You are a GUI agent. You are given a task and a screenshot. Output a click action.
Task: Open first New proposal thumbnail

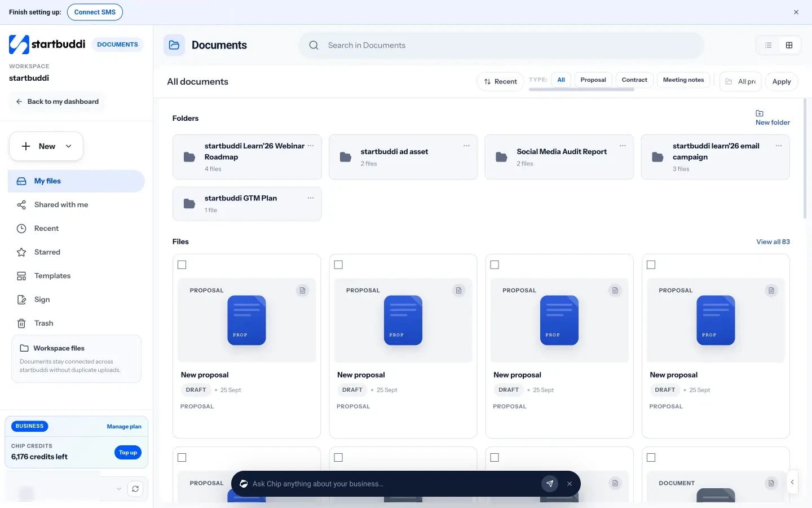click(x=247, y=320)
